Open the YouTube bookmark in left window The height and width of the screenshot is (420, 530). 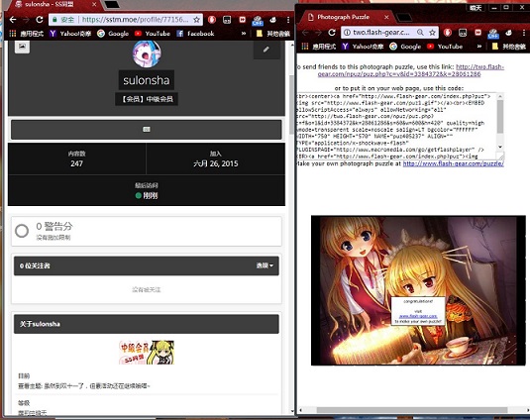[153, 34]
